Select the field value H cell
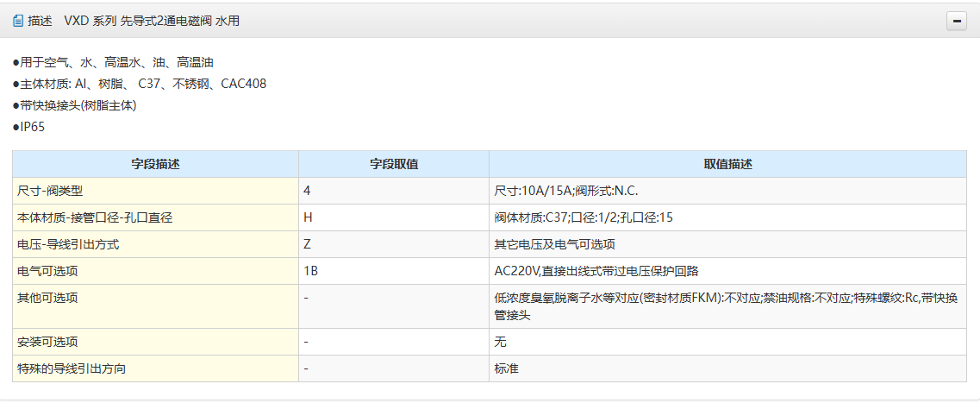This screenshot has height=403, width=980. pyautogui.click(x=308, y=217)
